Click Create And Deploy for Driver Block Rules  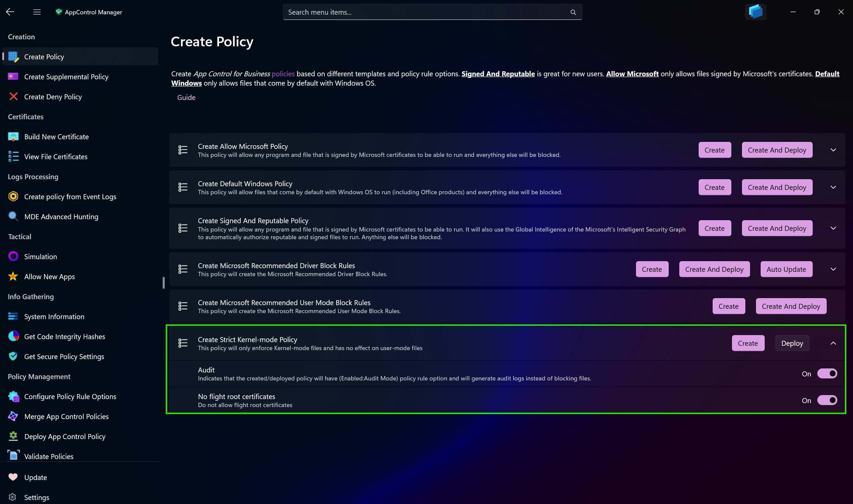click(714, 269)
